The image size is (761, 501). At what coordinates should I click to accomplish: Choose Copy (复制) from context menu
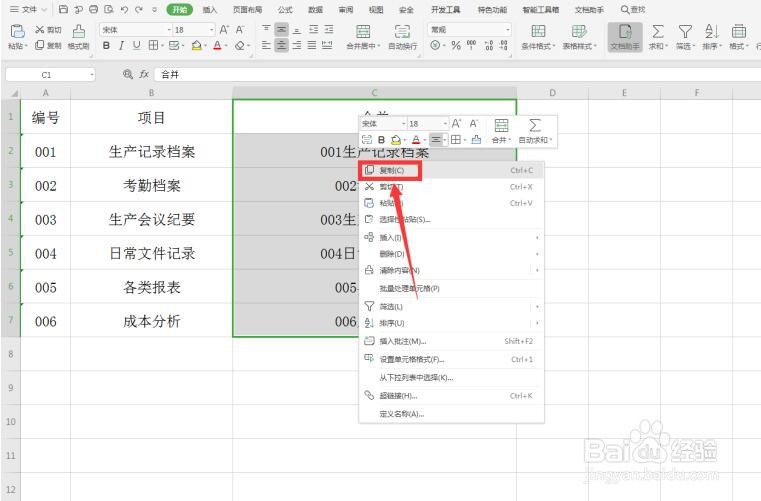point(451,170)
